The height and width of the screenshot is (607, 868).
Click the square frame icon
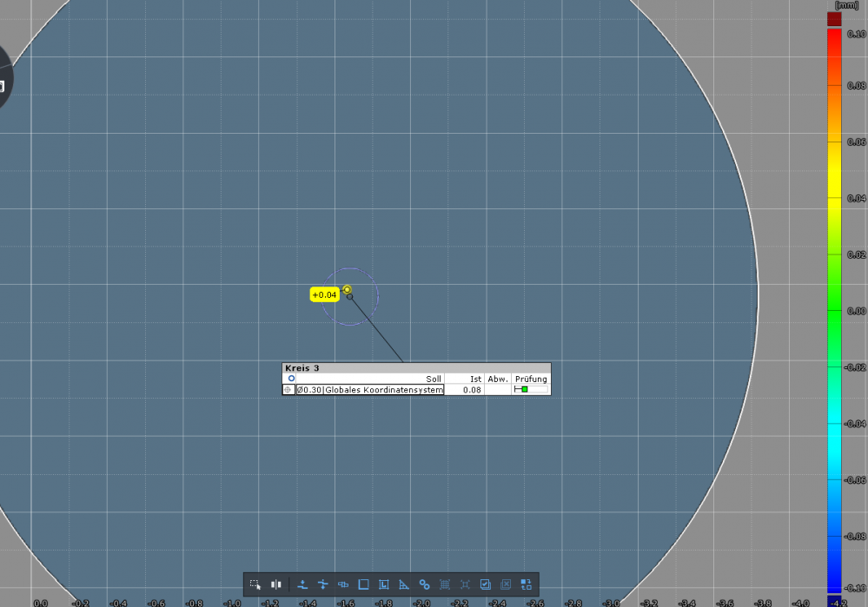(364, 584)
